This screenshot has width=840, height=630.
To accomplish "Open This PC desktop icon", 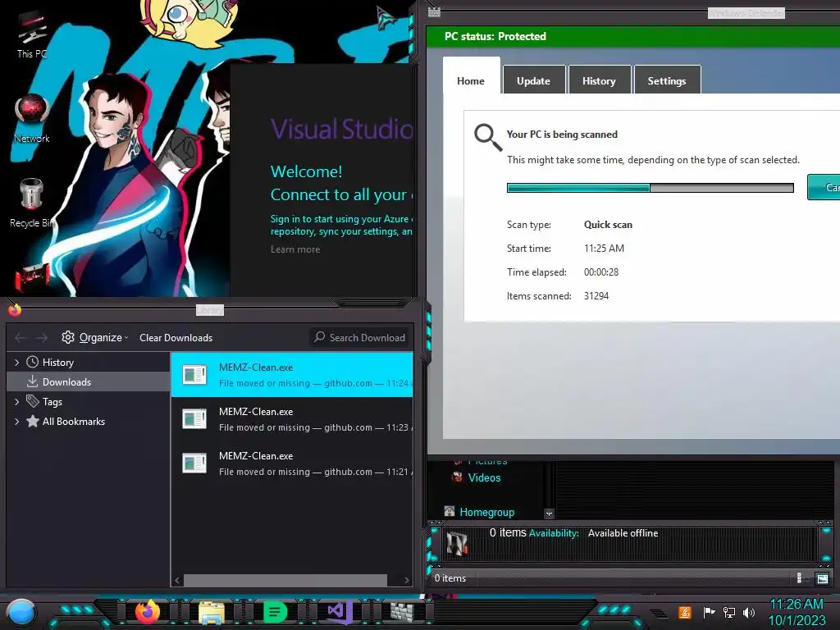I will click(32, 33).
